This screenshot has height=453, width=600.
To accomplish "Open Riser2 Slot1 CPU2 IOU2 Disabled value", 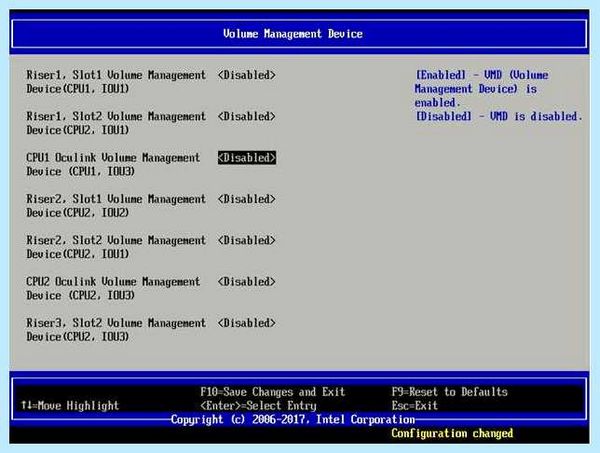I will (x=246, y=199).
